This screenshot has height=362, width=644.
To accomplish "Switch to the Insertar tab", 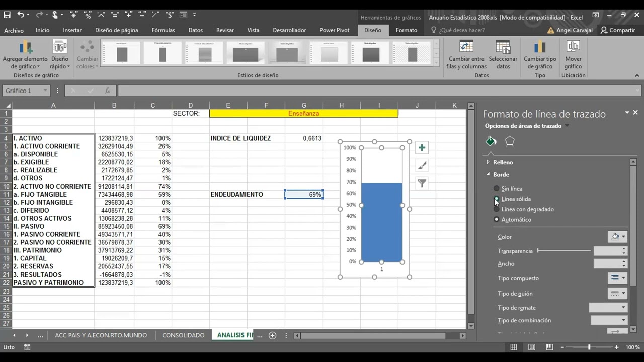I will (x=72, y=30).
